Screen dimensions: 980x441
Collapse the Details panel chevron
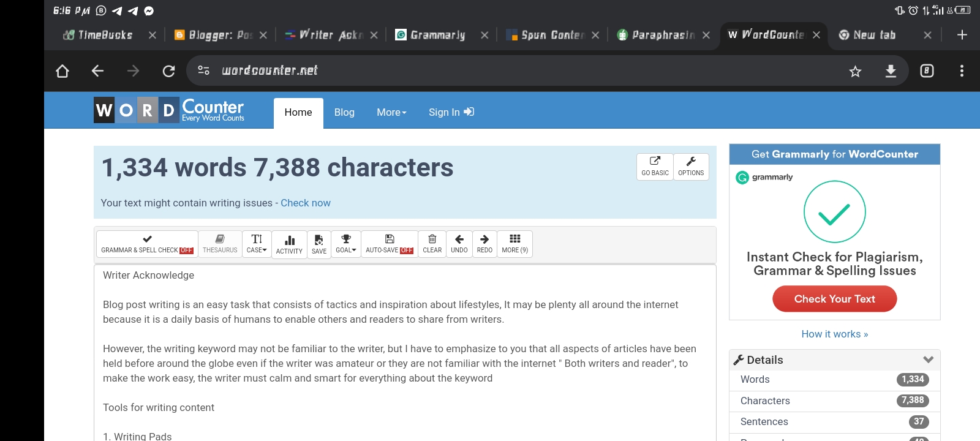tap(929, 360)
